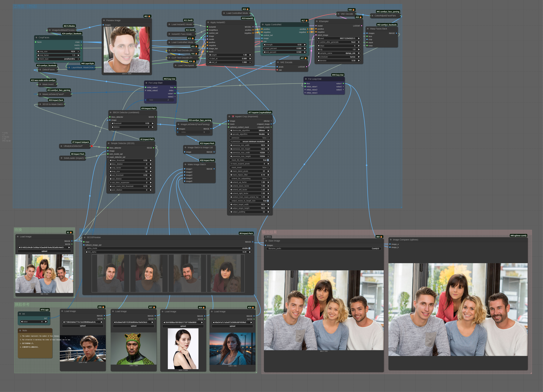This screenshot has width=543, height=392.
Task: Collapse the For Loop End node
Action: pos(306,79)
